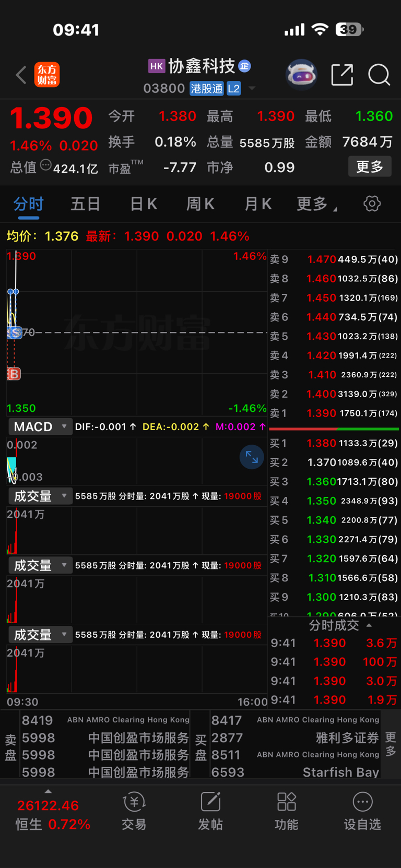Tap info icon next to 总值

coord(46,165)
